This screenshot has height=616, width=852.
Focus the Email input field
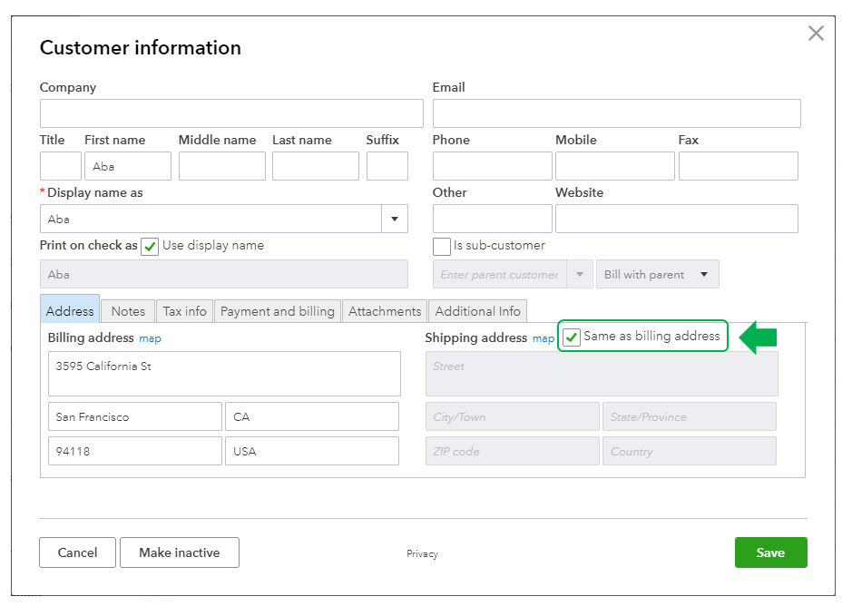pyautogui.click(x=616, y=113)
